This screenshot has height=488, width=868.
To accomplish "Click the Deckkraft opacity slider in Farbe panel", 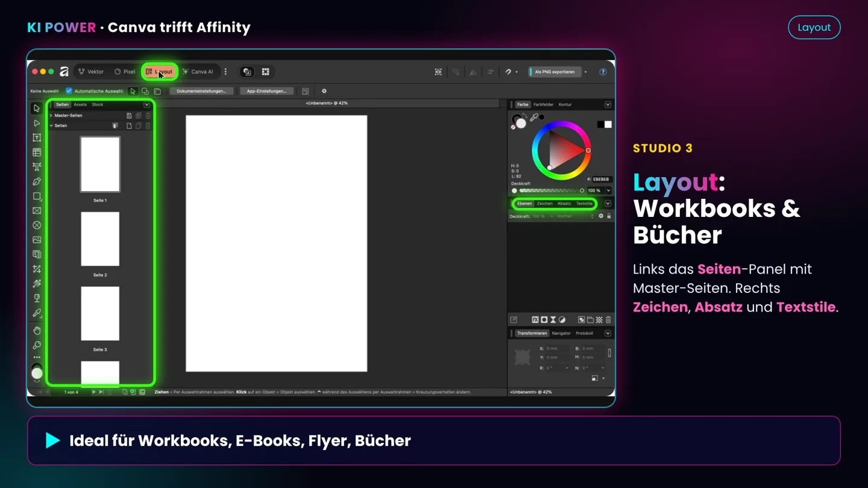I will click(x=552, y=190).
